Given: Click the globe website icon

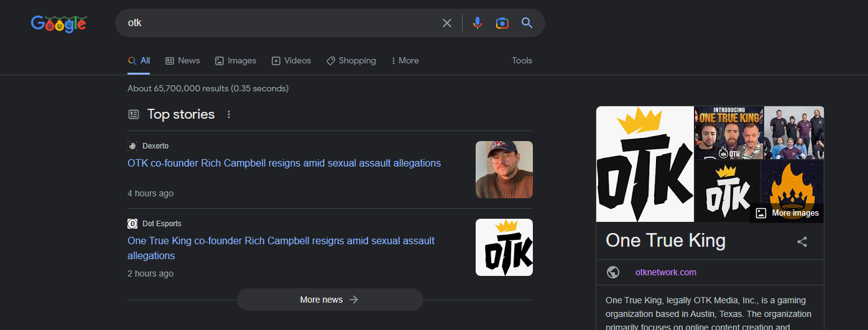Looking at the screenshot, I should coord(613,272).
